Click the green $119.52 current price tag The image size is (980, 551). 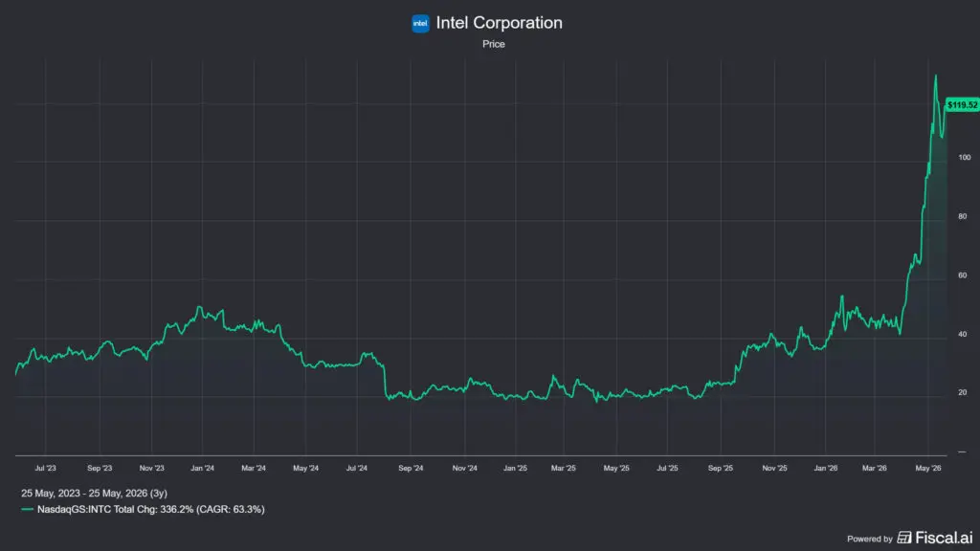(x=963, y=105)
